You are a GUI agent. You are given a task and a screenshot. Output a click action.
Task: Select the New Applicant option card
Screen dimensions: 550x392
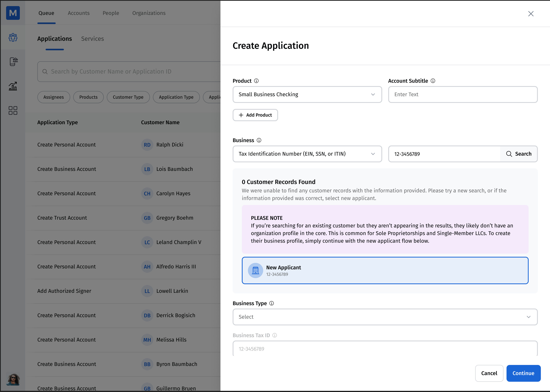[385, 270]
